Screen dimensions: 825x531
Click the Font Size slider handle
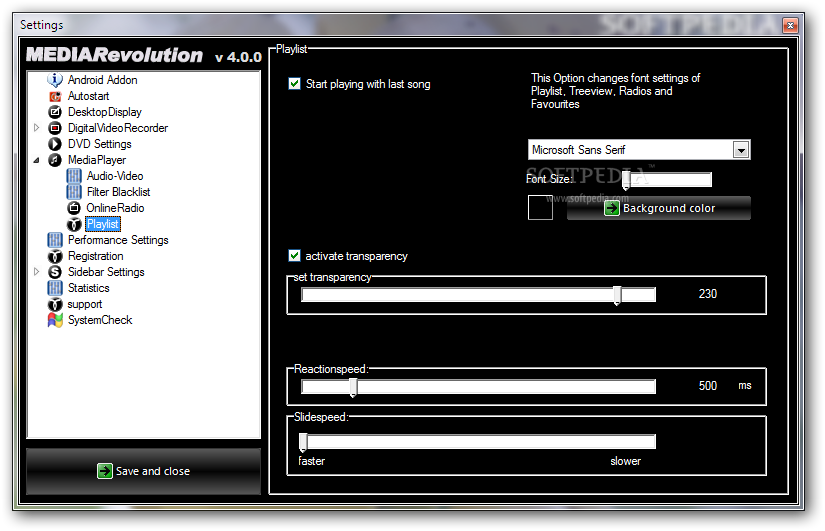626,181
